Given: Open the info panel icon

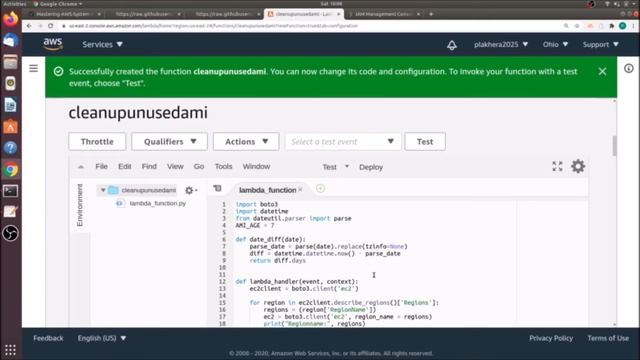Looking at the screenshot, I should [629, 68].
